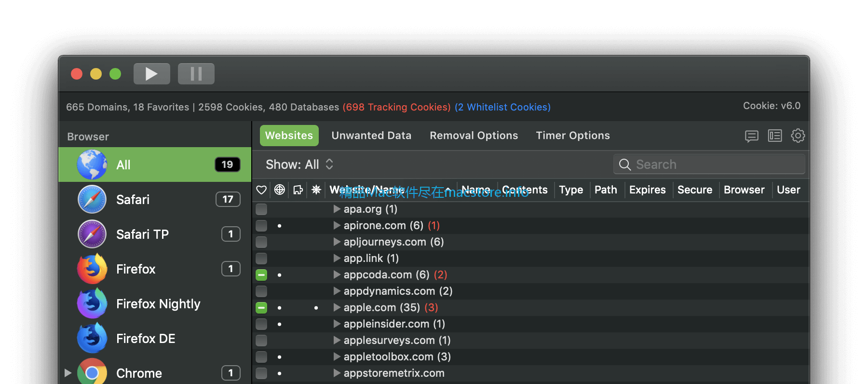Switch to the Unwanted Data tab
This screenshot has height=384, width=868.
click(x=371, y=136)
